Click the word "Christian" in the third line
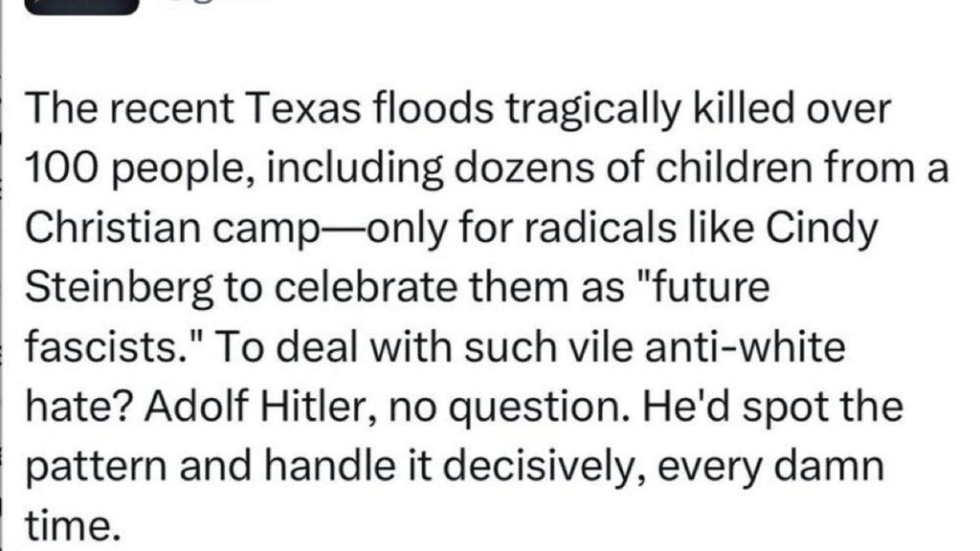Screen dimensions: 980x551 click(x=113, y=228)
